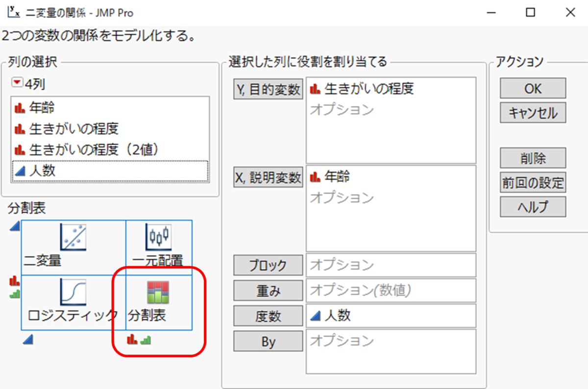Restore settings via 前回の設定 button
Image resolution: width=588 pixels, height=389 pixels.
[532, 182]
